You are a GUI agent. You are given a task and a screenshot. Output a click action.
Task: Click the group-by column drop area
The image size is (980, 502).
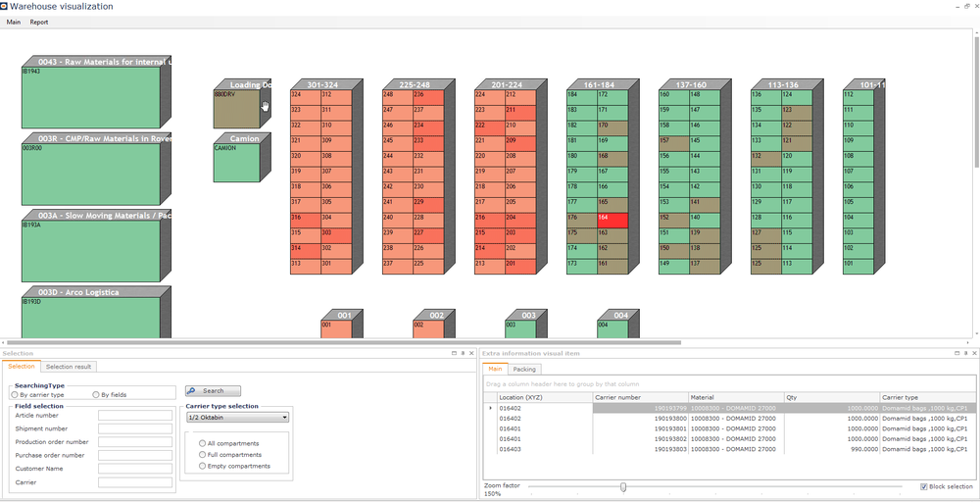(729, 383)
